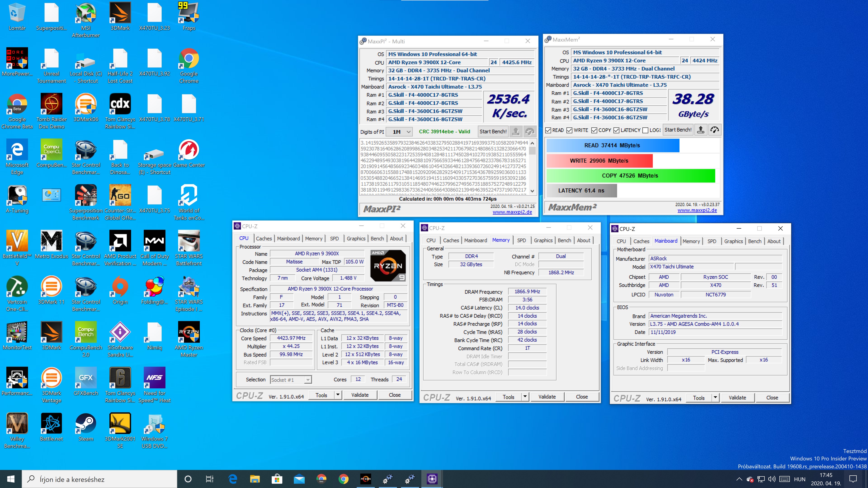Open SiSoftware Sandra Lite icon

coord(120,340)
